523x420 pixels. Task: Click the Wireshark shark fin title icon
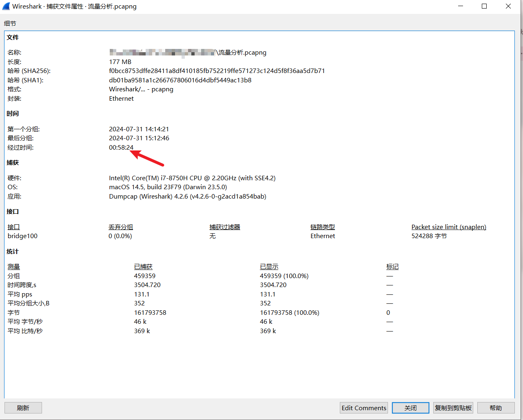tap(6, 6)
